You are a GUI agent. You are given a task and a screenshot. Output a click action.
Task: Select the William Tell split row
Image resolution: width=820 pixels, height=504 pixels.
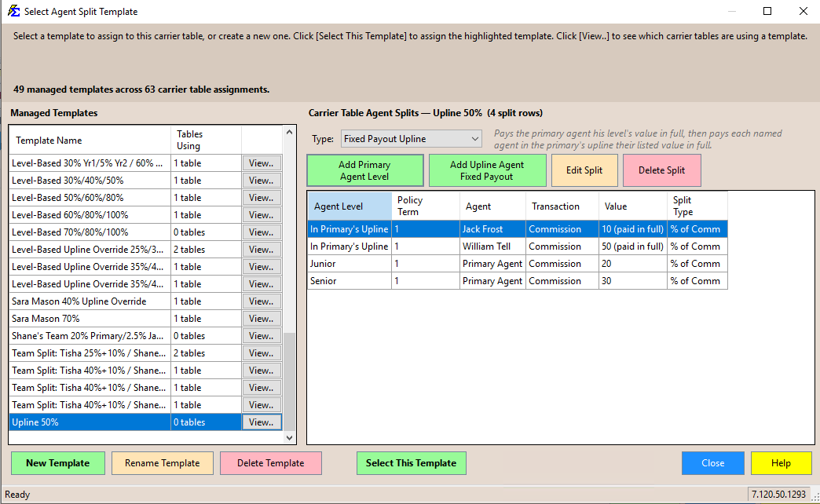coord(518,247)
